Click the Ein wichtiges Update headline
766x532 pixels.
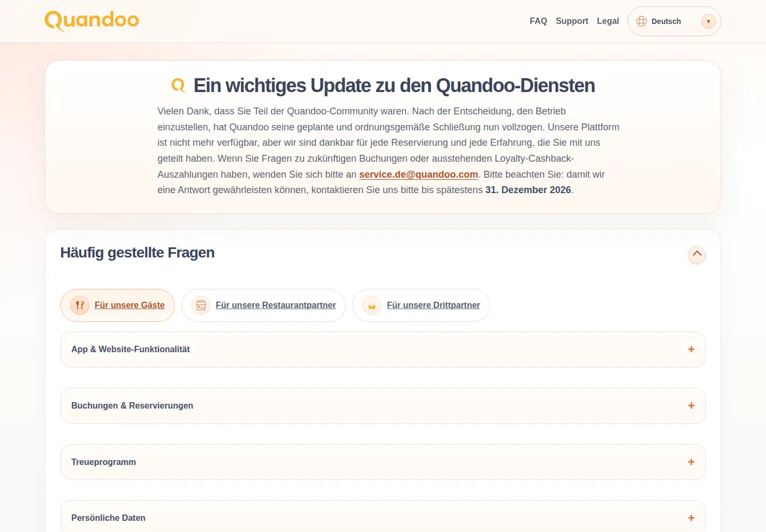click(x=394, y=86)
